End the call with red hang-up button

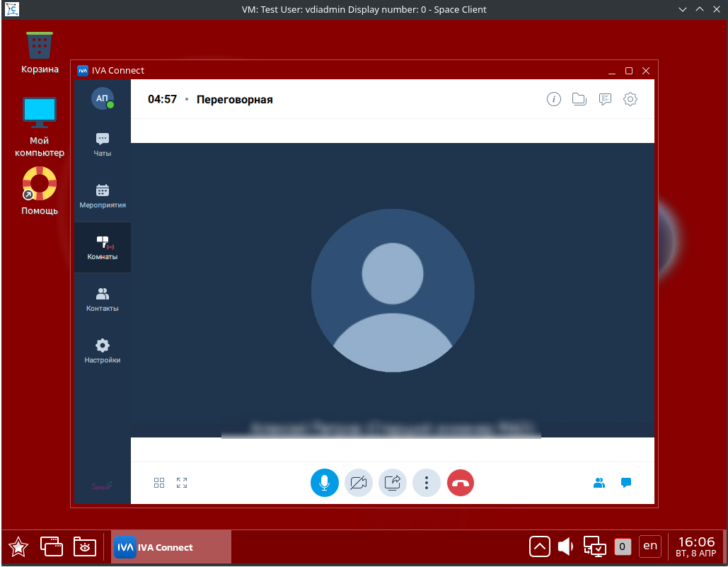click(x=461, y=483)
